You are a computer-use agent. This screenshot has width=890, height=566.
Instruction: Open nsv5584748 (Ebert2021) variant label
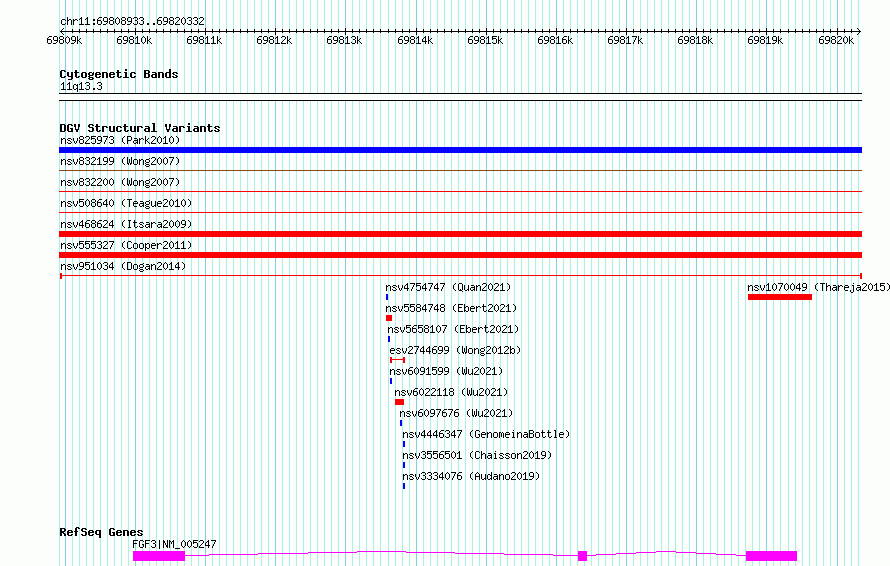(451, 308)
